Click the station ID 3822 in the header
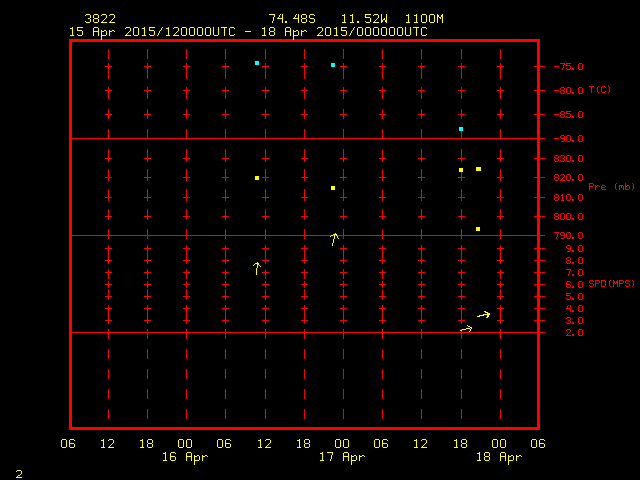This screenshot has width=640, height=480. 100,19
